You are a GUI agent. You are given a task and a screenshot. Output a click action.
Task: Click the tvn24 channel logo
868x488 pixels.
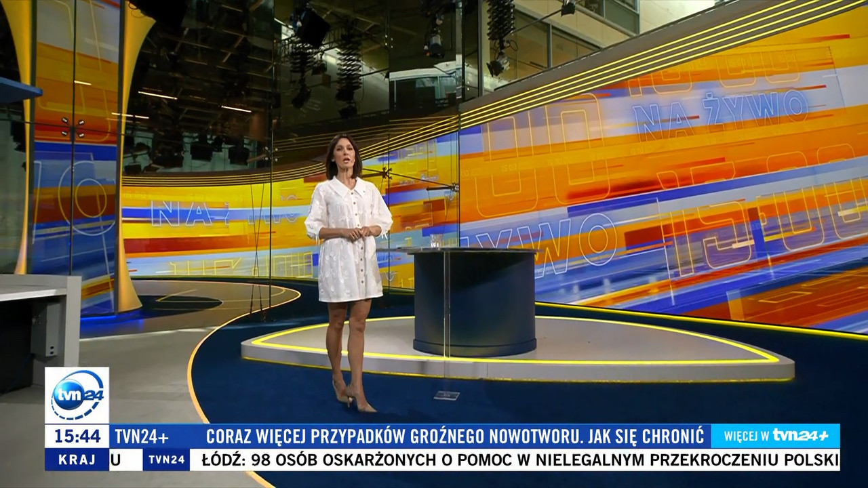(77, 395)
